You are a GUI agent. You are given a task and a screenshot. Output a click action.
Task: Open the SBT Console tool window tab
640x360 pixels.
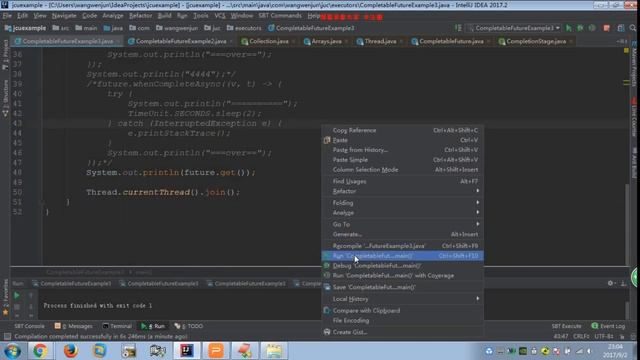[29, 326]
